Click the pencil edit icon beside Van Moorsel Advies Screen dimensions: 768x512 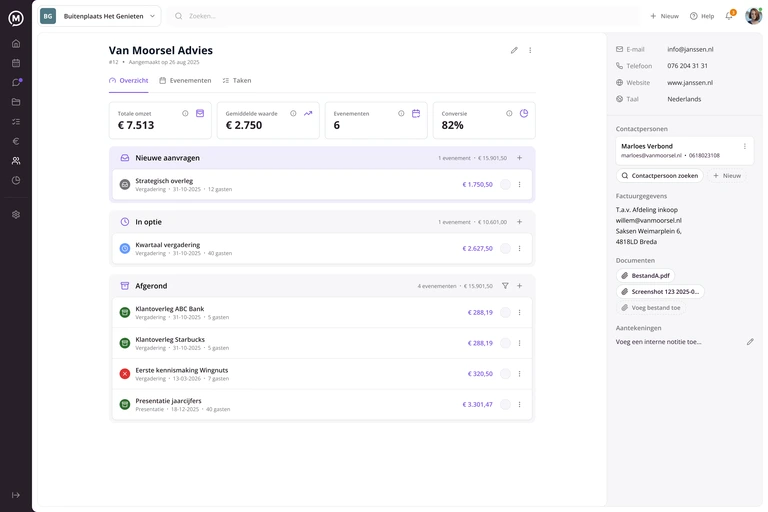tap(514, 50)
